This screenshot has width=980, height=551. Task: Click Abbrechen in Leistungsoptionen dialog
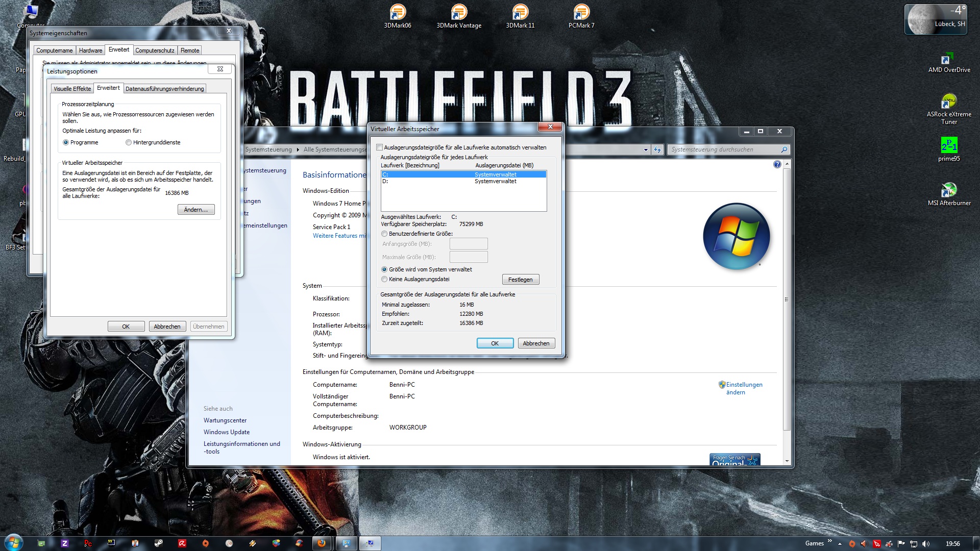click(x=167, y=327)
